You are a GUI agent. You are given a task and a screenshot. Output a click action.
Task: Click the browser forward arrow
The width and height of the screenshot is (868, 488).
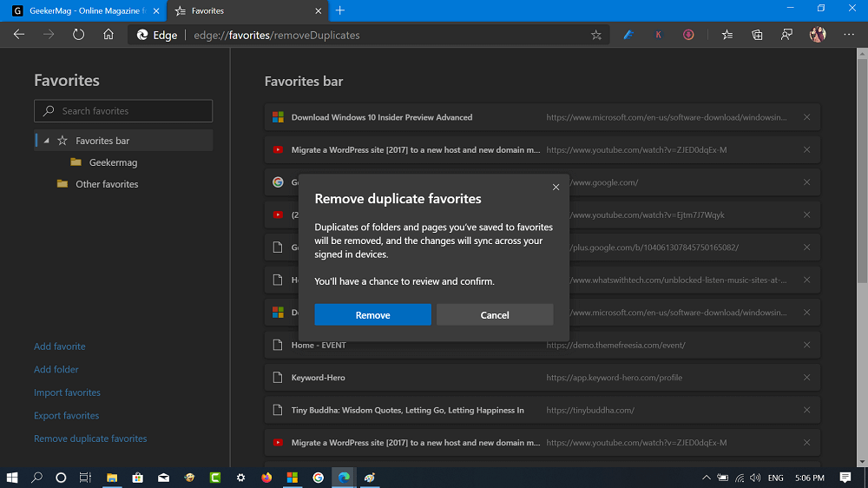click(x=49, y=35)
